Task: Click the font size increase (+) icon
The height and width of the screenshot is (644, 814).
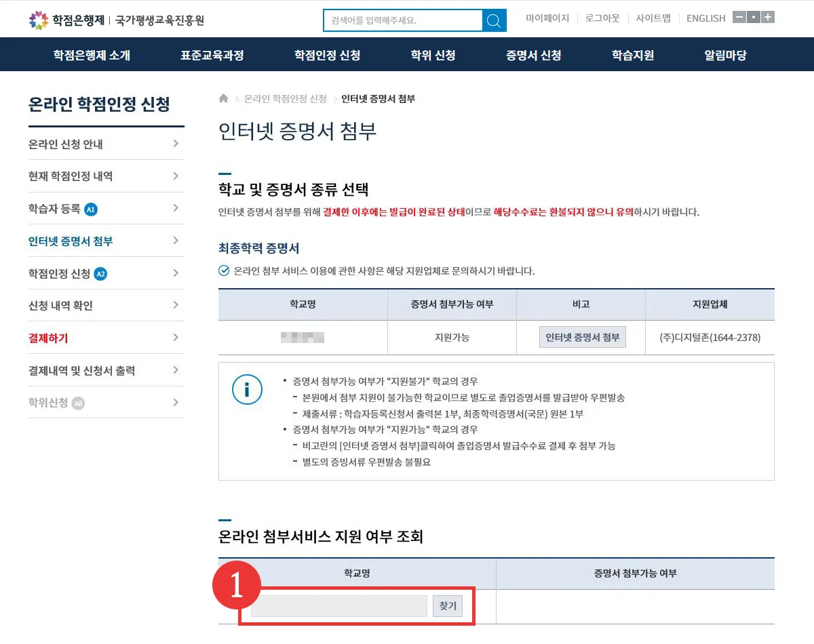Action: pos(767,16)
